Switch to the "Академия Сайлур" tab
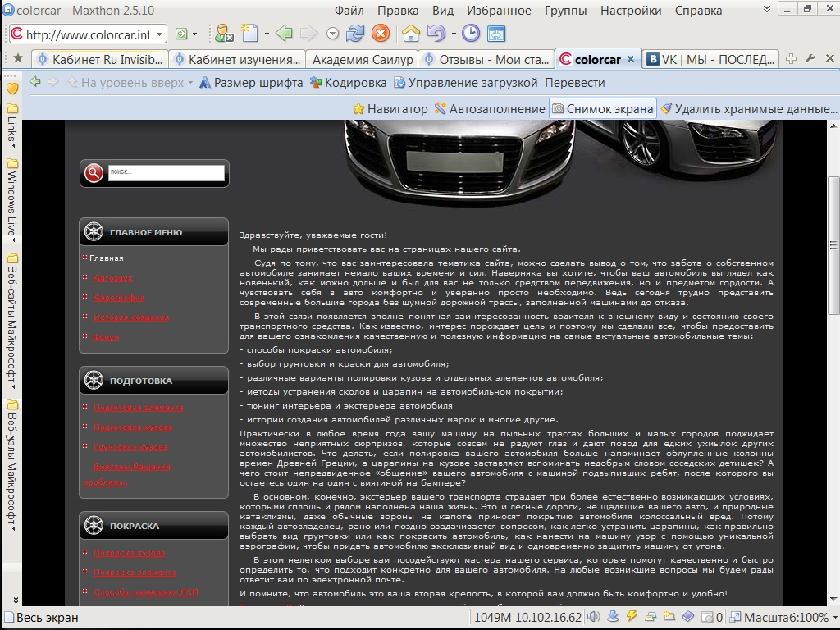 coord(361,60)
